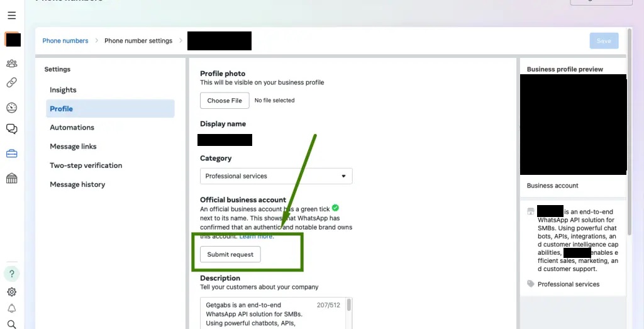The height and width of the screenshot is (329, 644).
Task: Navigate to Phone numbers breadcrumb link
Action: (x=65, y=41)
